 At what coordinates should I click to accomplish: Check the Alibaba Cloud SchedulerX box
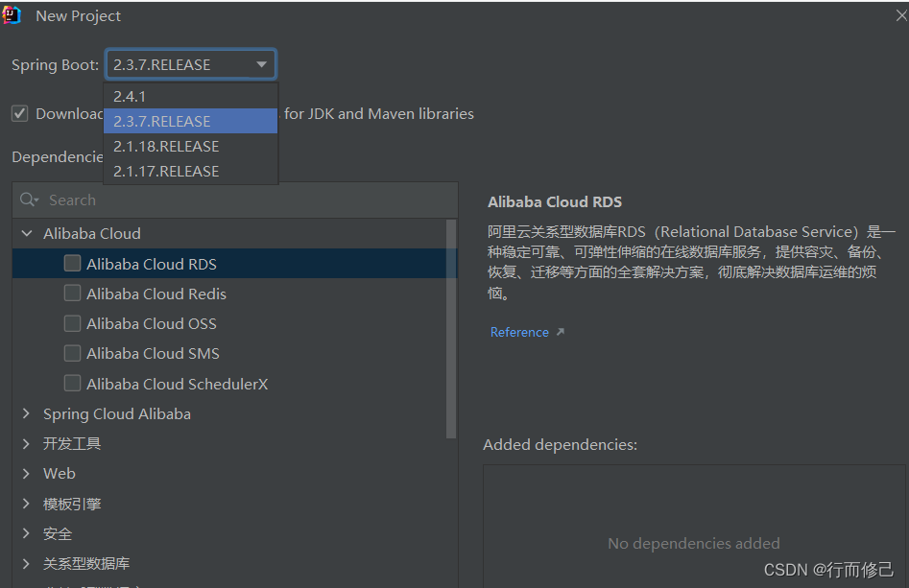[72, 383]
